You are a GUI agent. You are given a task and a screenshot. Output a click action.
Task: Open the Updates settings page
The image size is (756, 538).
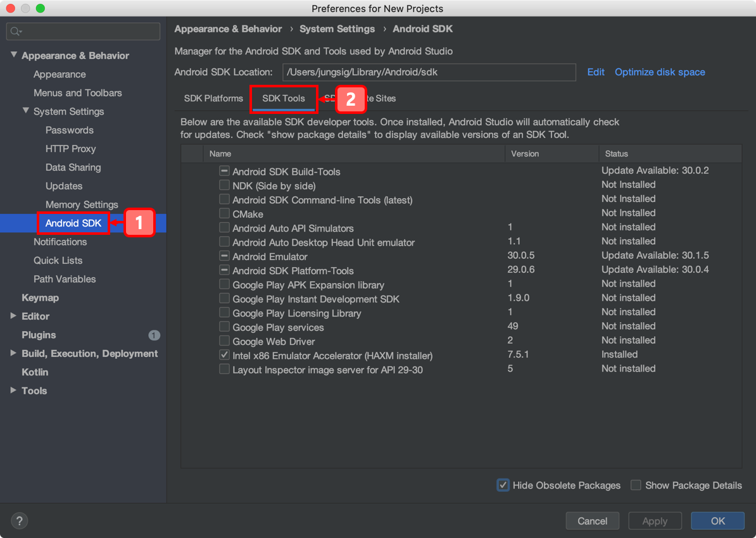(64, 186)
